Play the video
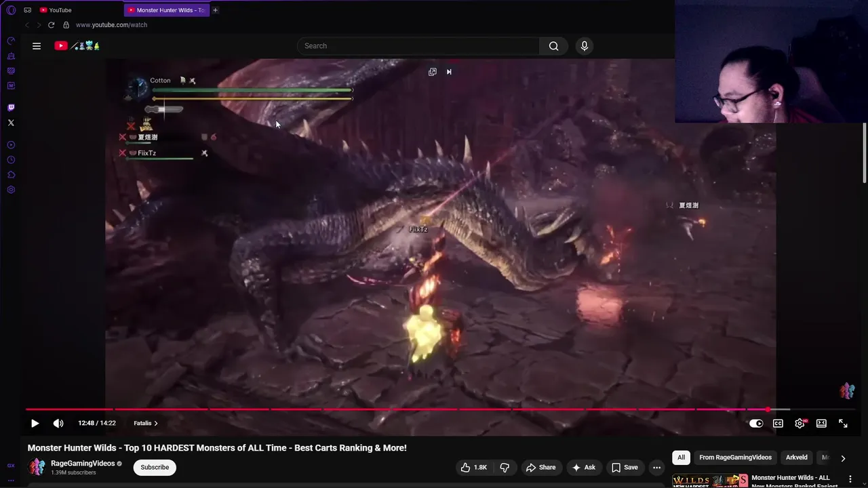This screenshot has width=868, height=488. (x=35, y=424)
